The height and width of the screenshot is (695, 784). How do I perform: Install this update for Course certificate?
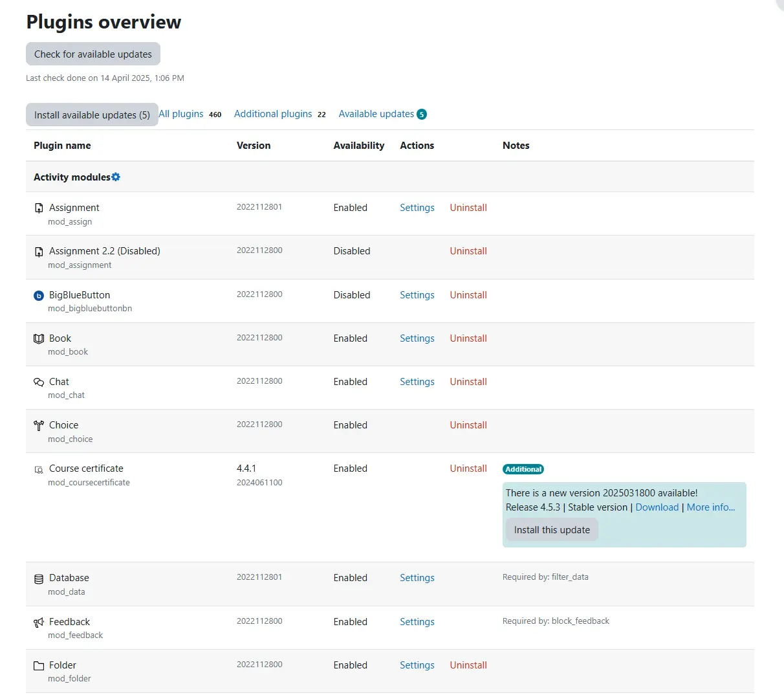pos(552,530)
